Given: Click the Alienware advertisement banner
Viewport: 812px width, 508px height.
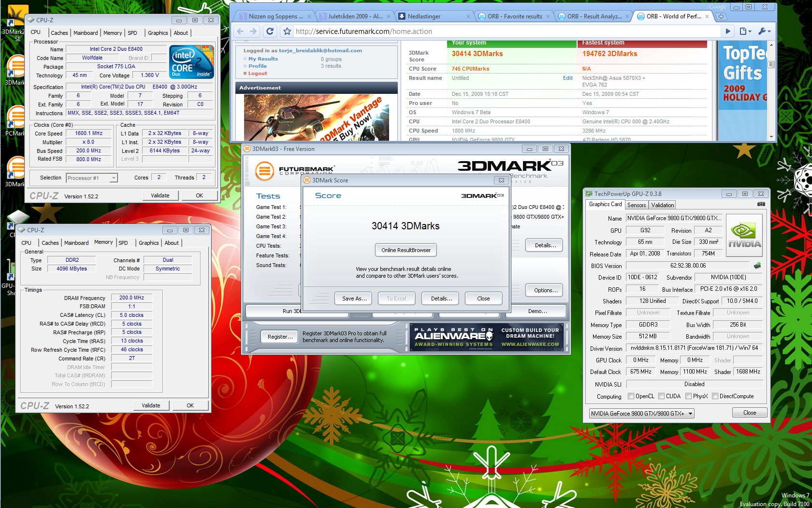Looking at the screenshot, I should 487,337.
